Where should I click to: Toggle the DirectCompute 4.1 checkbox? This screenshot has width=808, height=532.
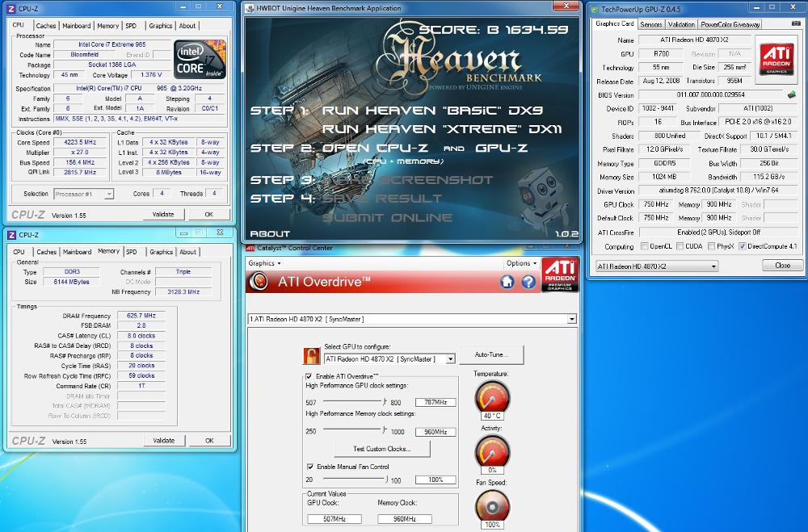[x=742, y=246]
